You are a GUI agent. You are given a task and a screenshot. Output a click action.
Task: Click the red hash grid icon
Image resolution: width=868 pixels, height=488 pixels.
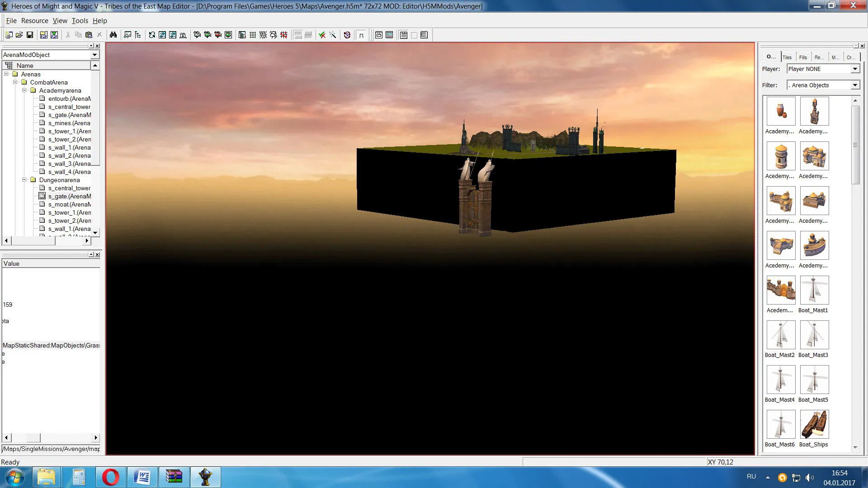pos(284,35)
